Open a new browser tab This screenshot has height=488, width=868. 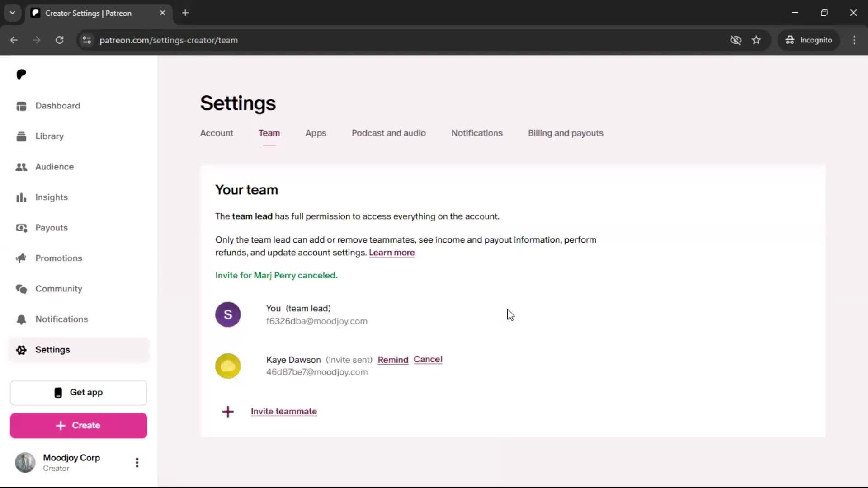[x=185, y=13]
